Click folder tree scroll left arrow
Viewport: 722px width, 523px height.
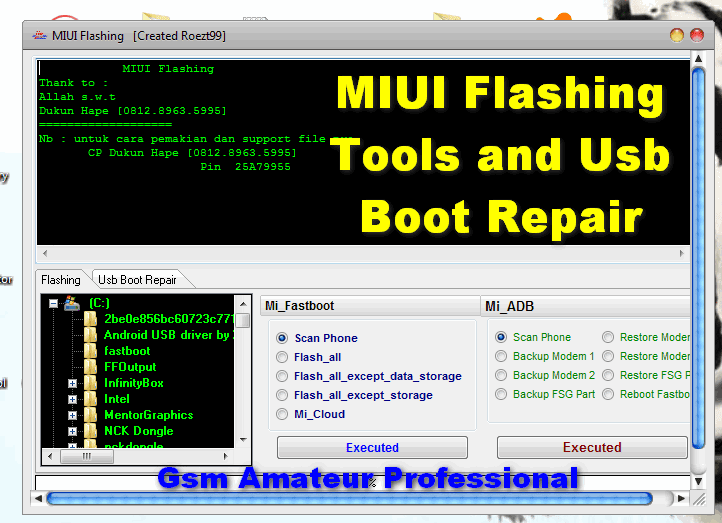coord(50,456)
